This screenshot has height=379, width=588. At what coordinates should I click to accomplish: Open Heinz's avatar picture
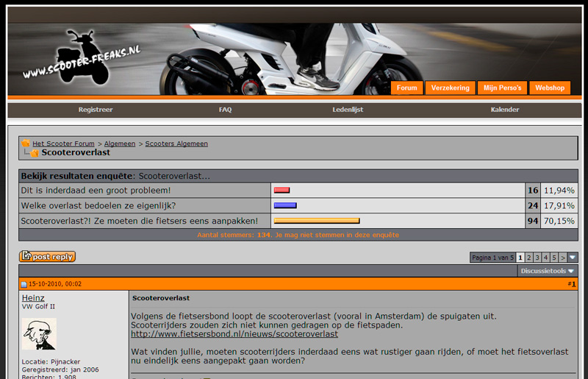[39, 334]
